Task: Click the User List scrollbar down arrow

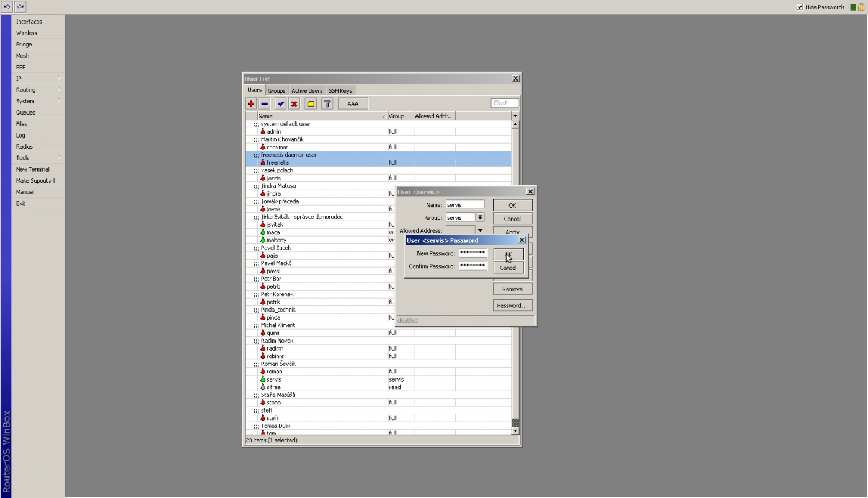Action: pyautogui.click(x=515, y=431)
